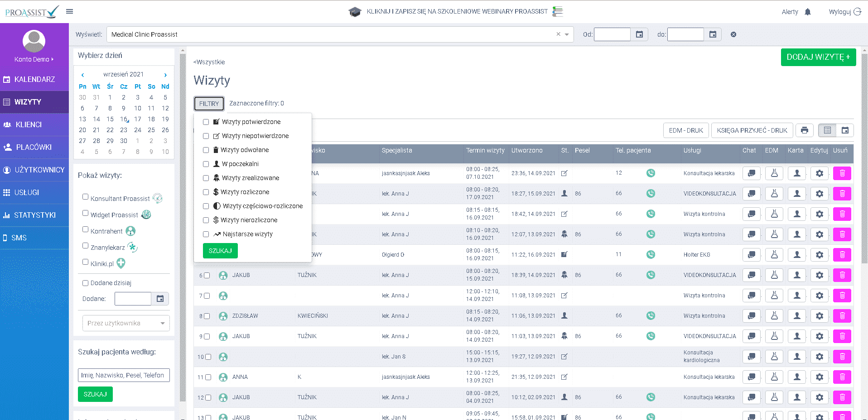Open chat for the first visit row
The image size is (868, 420).
[x=751, y=173]
